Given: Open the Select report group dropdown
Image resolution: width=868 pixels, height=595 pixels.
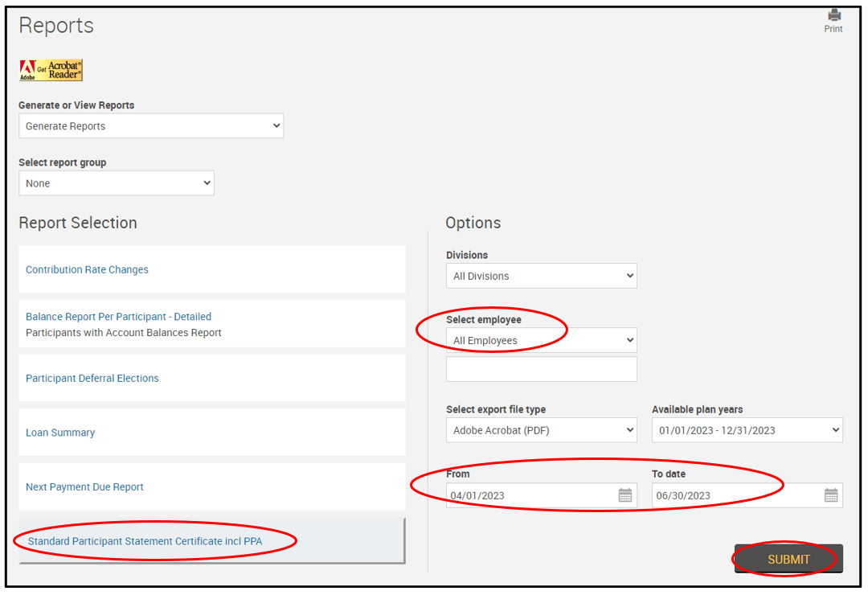Looking at the screenshot, I should coord(117,183).
